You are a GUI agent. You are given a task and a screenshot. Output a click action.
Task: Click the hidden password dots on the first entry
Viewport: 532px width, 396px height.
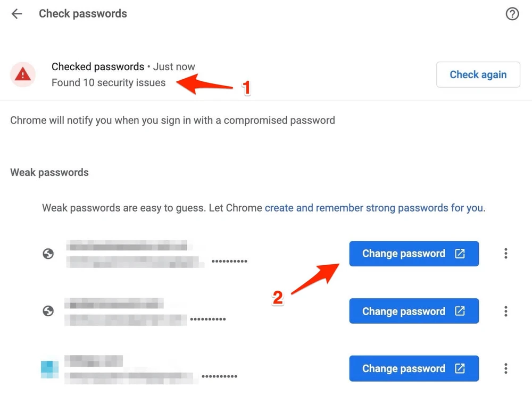pos(229,262)
